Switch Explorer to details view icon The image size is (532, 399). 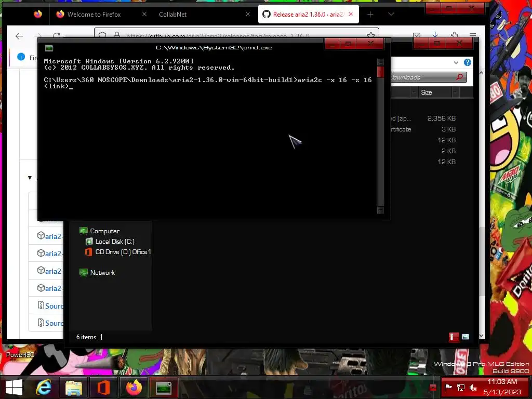point(454,337)
